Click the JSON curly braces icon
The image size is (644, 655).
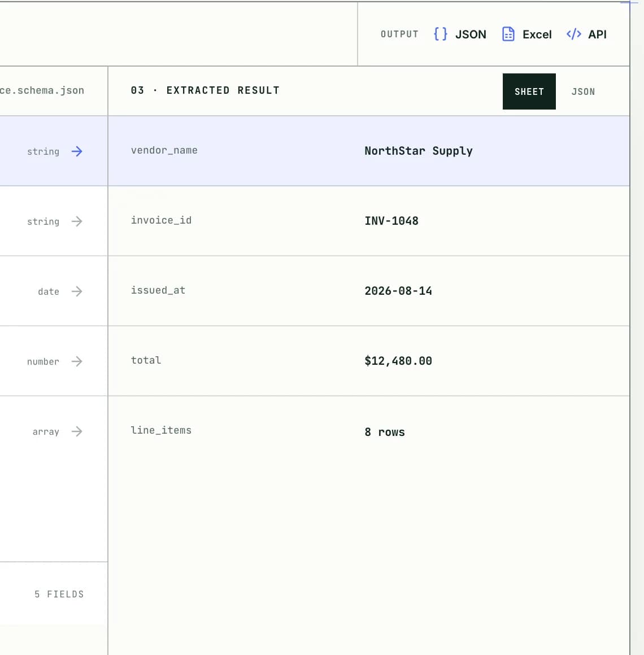[x=441, y=34]
